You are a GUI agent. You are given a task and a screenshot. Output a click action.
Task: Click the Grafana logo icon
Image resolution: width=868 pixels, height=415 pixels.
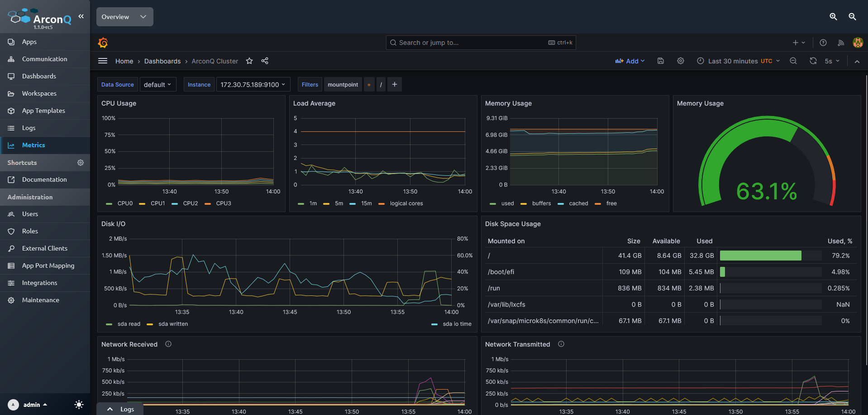tap(103, 43)
